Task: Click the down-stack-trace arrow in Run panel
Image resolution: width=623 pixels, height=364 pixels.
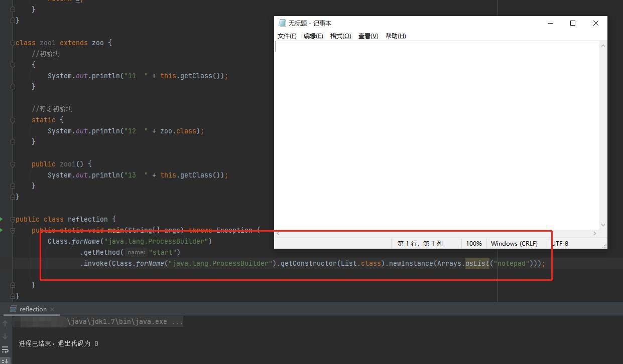Action: [5, 336]
